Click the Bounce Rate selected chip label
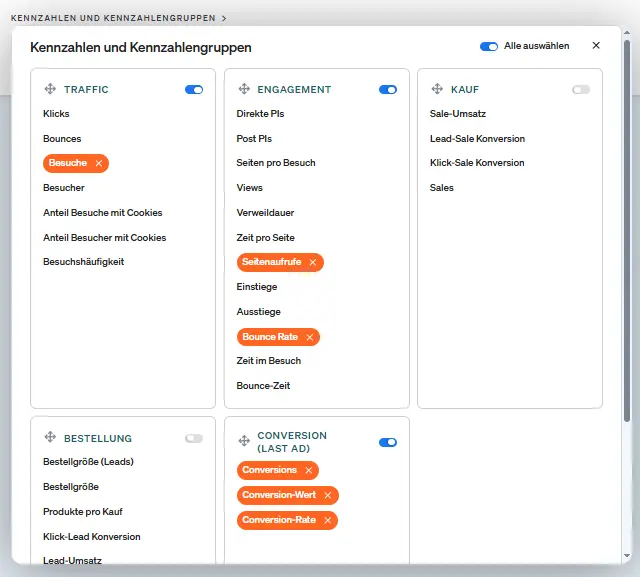 pyautogui.click(x=270, y=337)
